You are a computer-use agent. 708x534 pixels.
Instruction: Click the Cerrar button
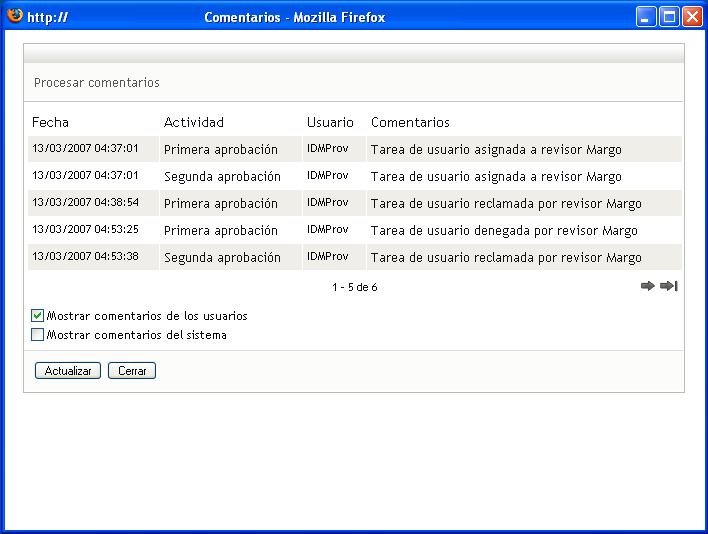pos(132,371)
